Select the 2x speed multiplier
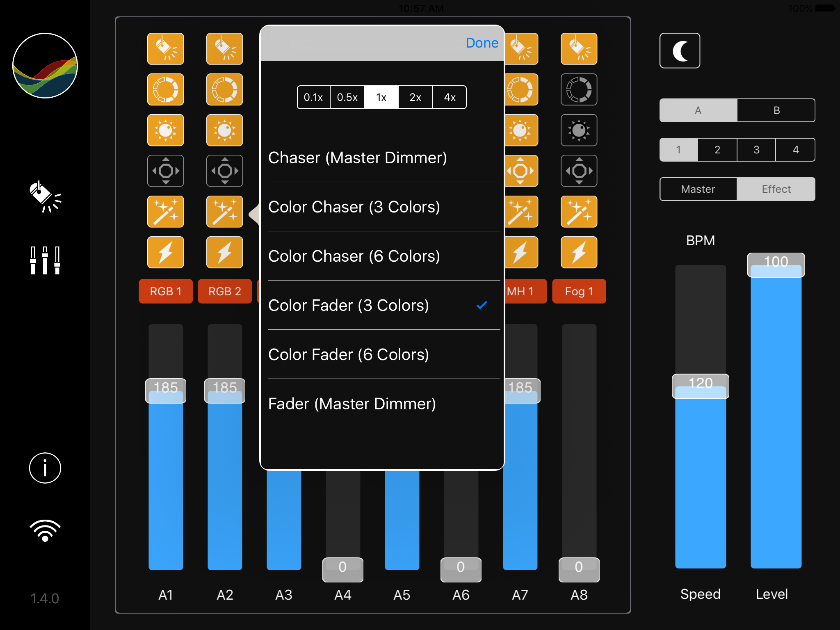840x630 pixels. pyautogui.click(x=415, y=97)
